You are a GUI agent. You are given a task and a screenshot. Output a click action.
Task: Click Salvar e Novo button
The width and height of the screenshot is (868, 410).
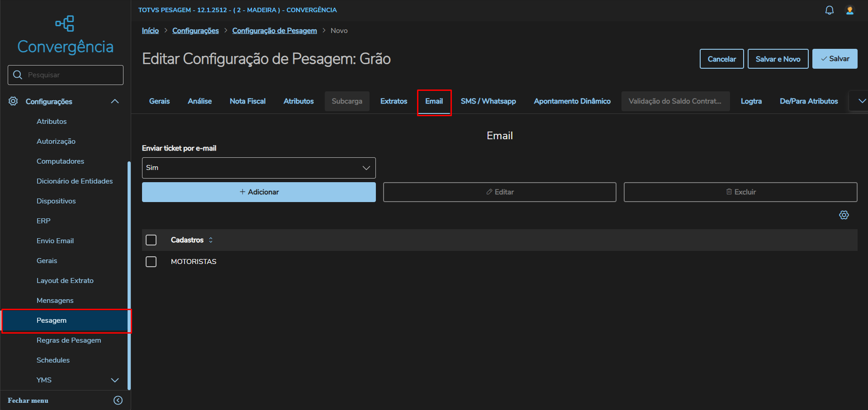778,59
